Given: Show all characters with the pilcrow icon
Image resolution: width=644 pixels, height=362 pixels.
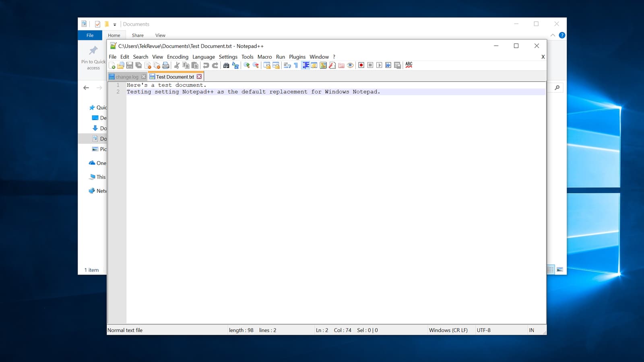Looking at the screenshot, I should pyautogui.click(x=295, y=65).
